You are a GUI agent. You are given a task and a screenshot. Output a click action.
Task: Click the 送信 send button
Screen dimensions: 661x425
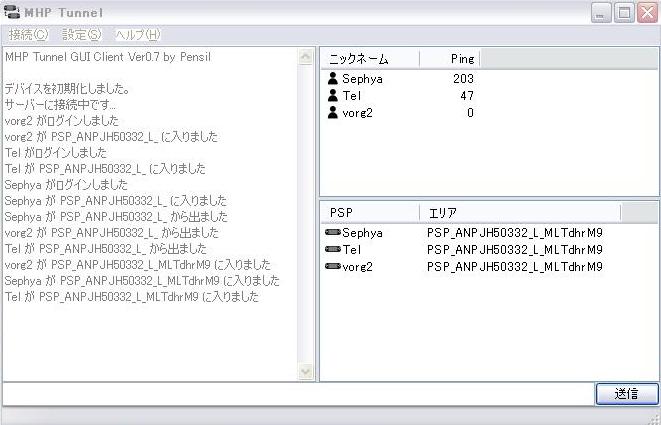pos(627,394)
